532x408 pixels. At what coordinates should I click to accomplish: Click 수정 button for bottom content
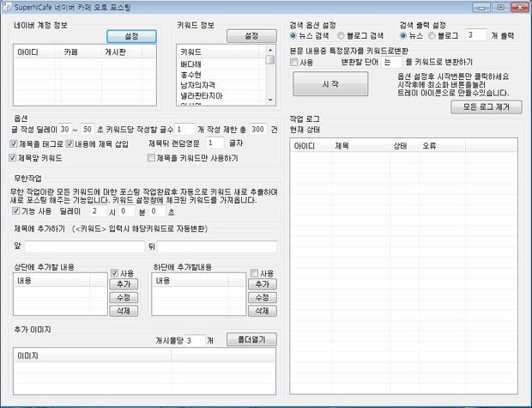263,297
